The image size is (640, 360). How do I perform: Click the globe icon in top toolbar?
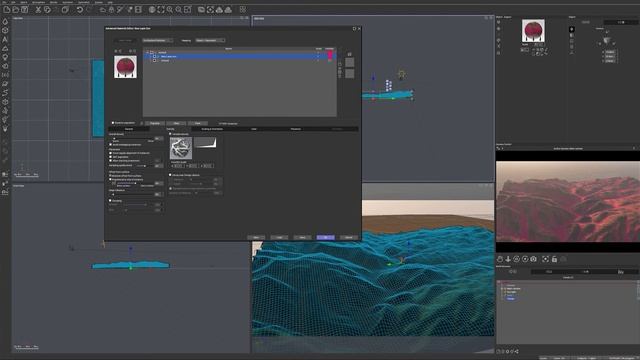click(152, 9)
